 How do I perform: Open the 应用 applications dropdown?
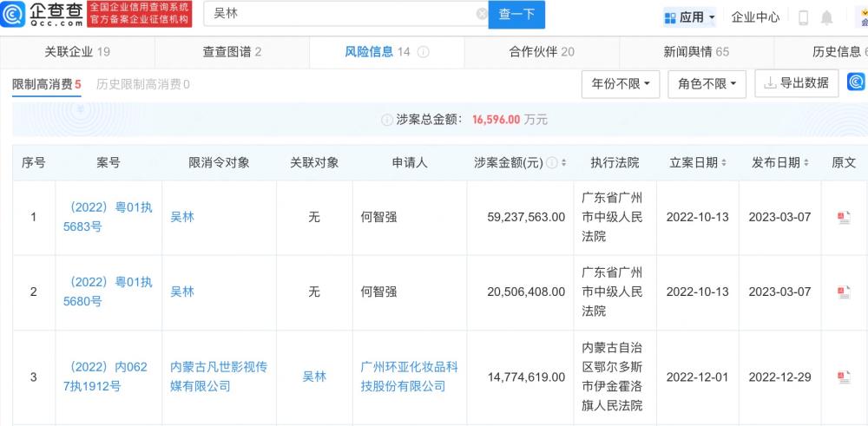690,17
